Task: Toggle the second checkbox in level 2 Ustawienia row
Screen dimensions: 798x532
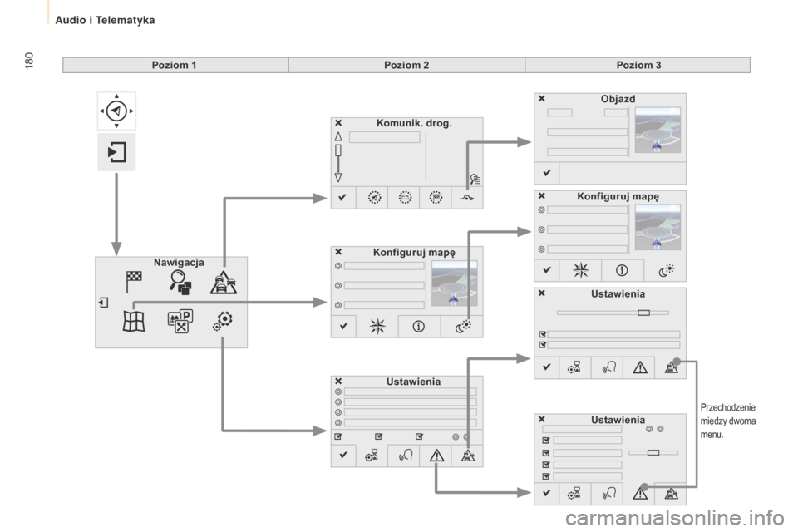Action: pyautogui.click(x=379, y=436)
